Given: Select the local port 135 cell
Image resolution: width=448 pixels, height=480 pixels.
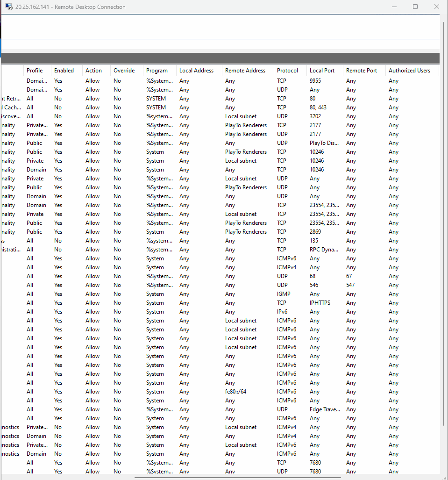Looking at the screenshot, I should coord(314,241).
